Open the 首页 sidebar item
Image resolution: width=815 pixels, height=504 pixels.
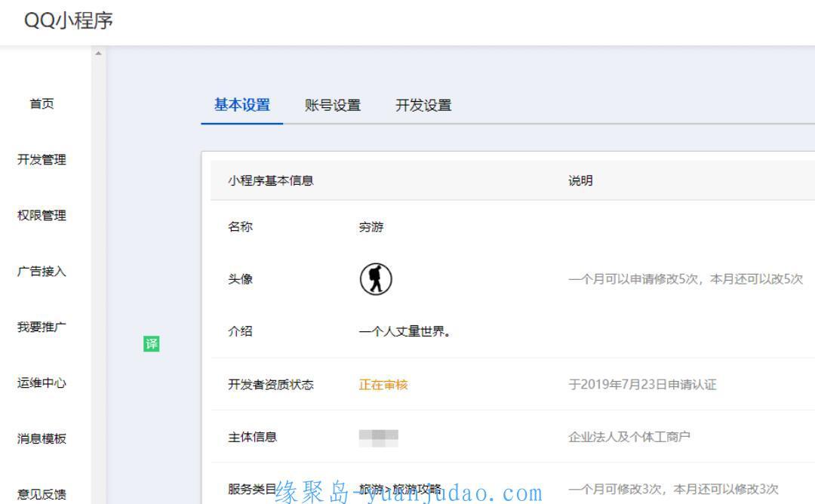[42, 104]
